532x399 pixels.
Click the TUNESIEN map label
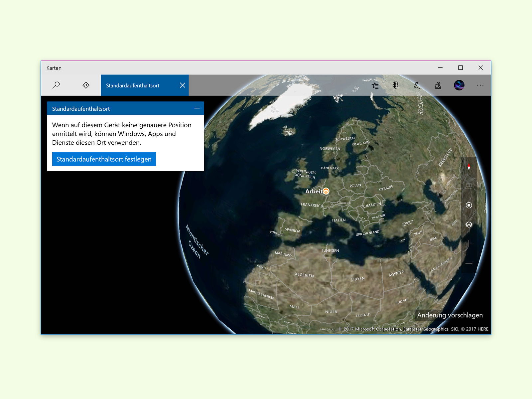[330, 250]
